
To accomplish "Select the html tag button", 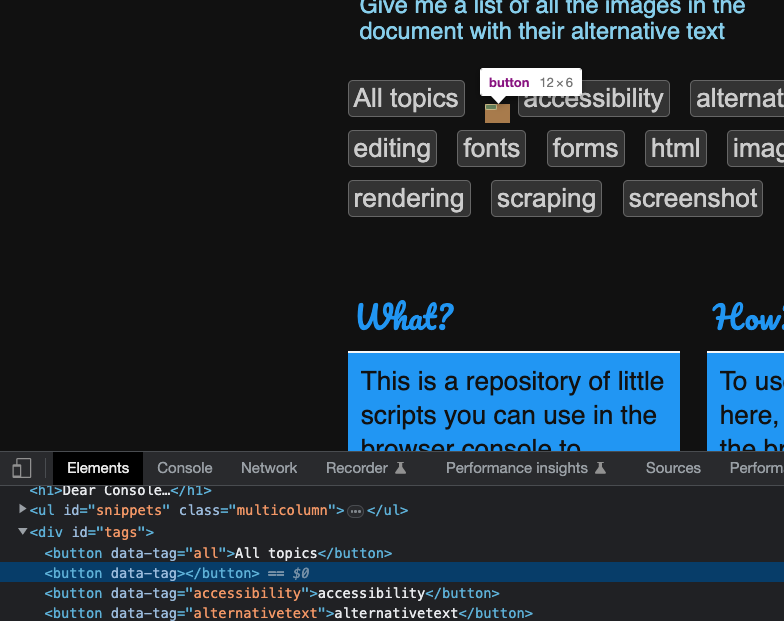I will tap(676, 148).
